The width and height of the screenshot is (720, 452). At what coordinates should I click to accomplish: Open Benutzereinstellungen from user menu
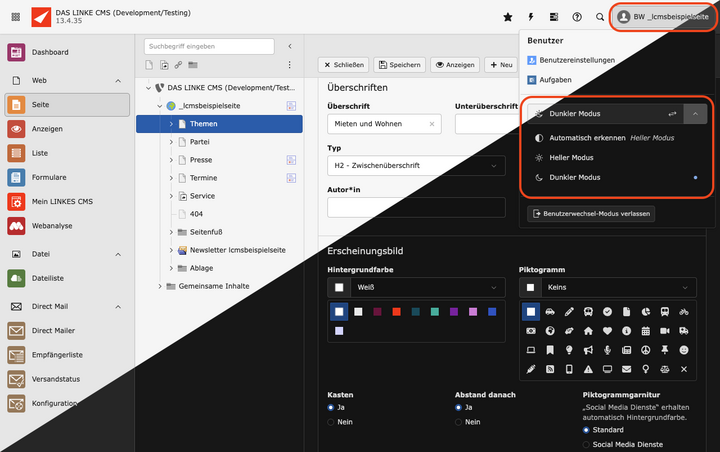[x=571, y=60]
